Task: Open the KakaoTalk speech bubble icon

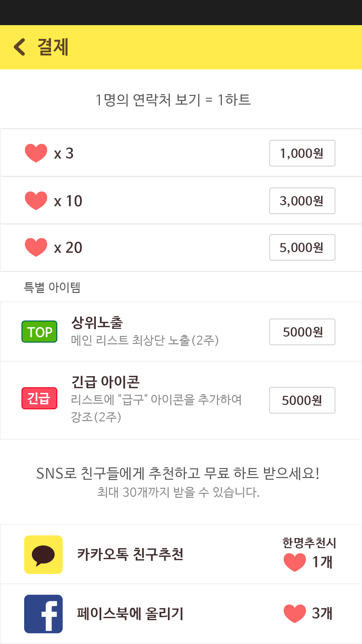Action: (x=43, y=554)
